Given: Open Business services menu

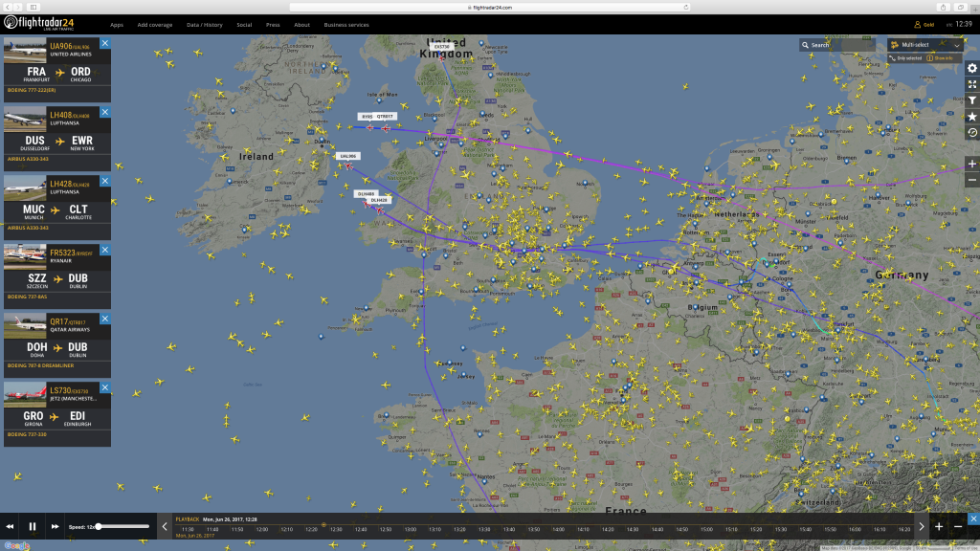Looking at the screenshot, I should coord(346,25).
